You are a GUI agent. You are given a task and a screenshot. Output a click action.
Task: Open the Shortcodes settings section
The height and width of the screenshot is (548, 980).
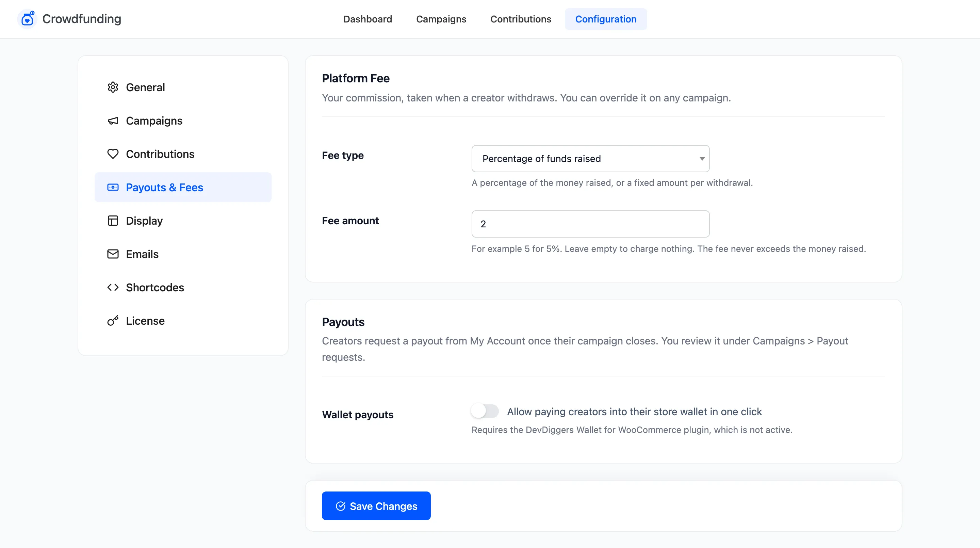click(183, 287)
